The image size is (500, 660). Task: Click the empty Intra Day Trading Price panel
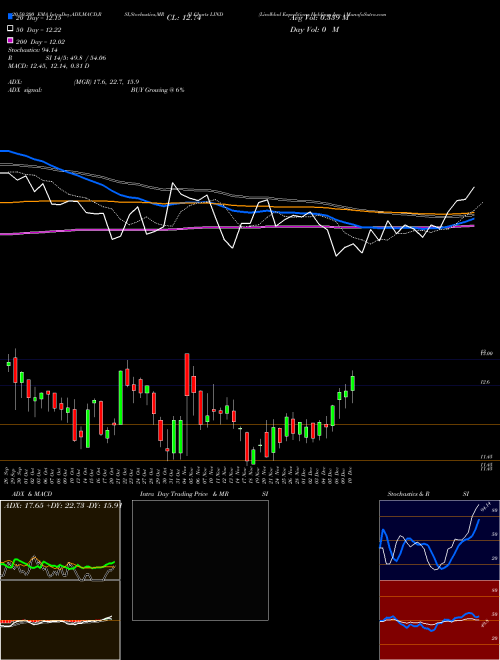200,560
